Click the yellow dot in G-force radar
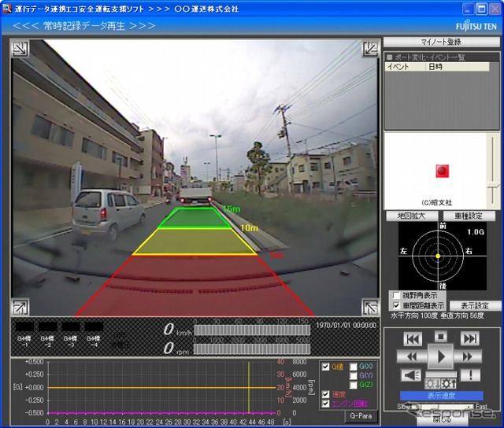The width and height of the screenshot is (504, 428). click(438, 256)
